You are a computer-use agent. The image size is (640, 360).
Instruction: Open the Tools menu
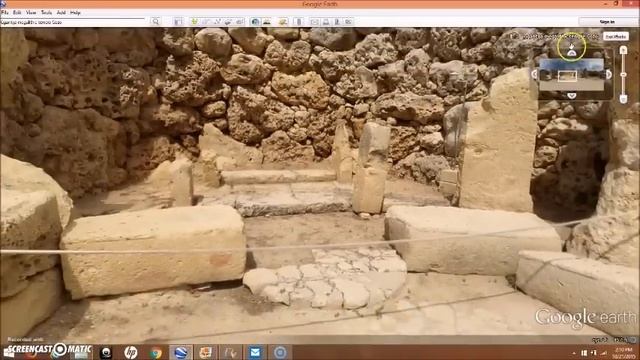pyautogui.click(x=46, y=13)
